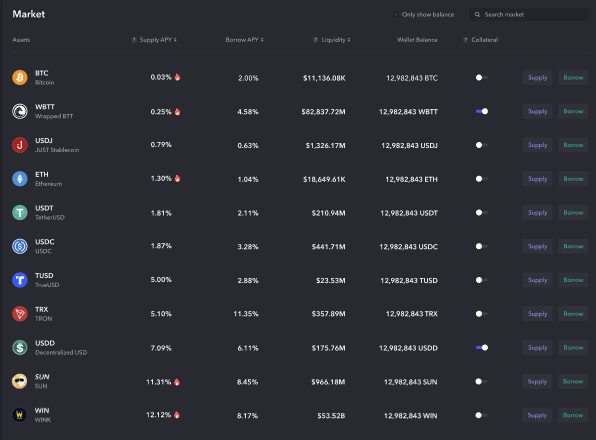Click Supply button in ETH row
This screenshot has width=596, height=440.
pos(537,179)
